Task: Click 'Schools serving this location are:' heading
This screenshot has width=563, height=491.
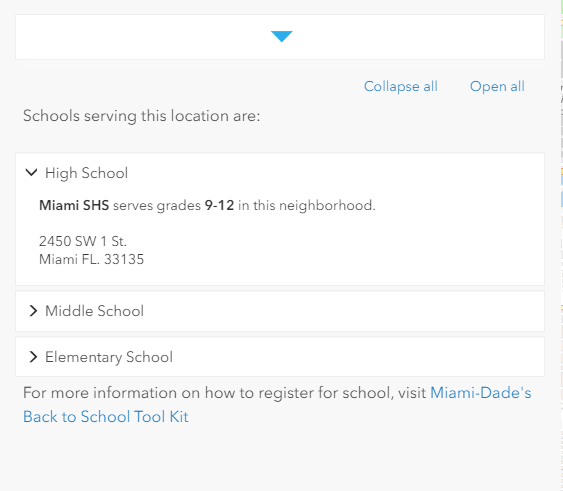Action: pos(141,116)
